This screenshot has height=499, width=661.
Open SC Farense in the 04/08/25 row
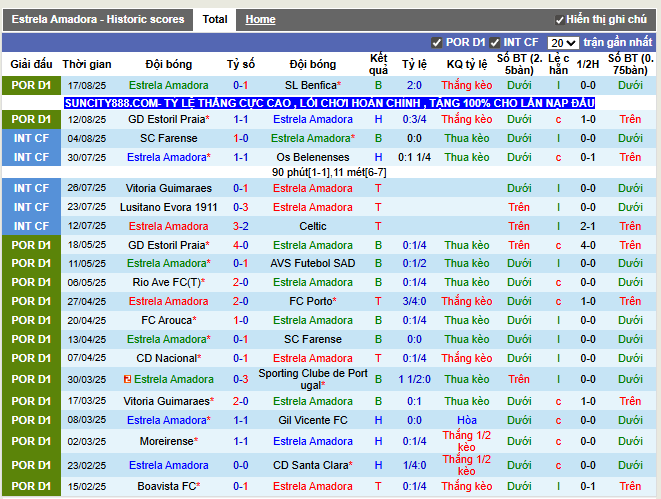coord(169,138)
